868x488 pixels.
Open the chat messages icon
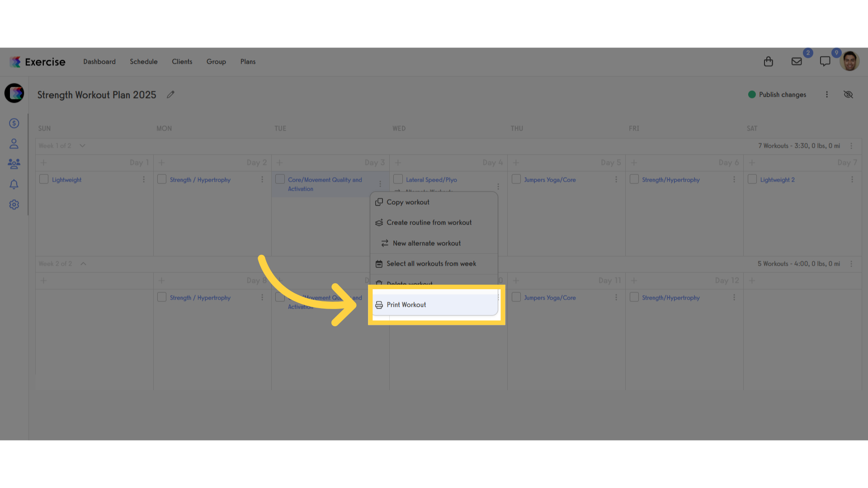coord(825,61)
